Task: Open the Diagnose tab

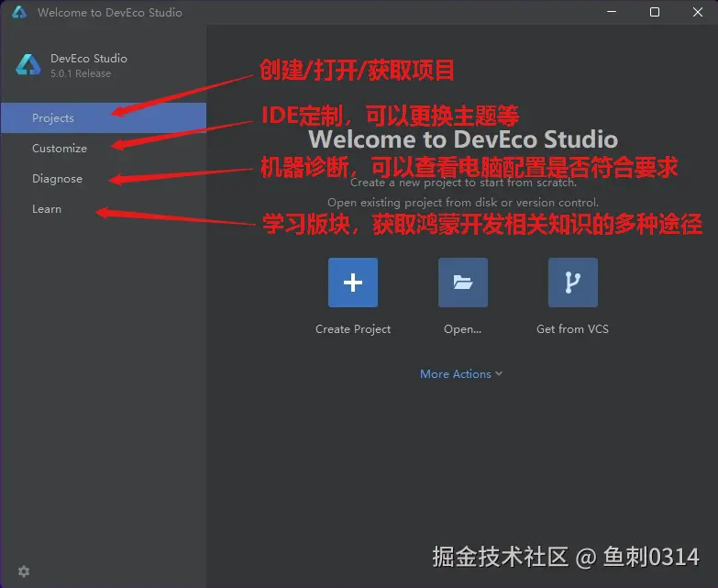Action: point(104,179)
